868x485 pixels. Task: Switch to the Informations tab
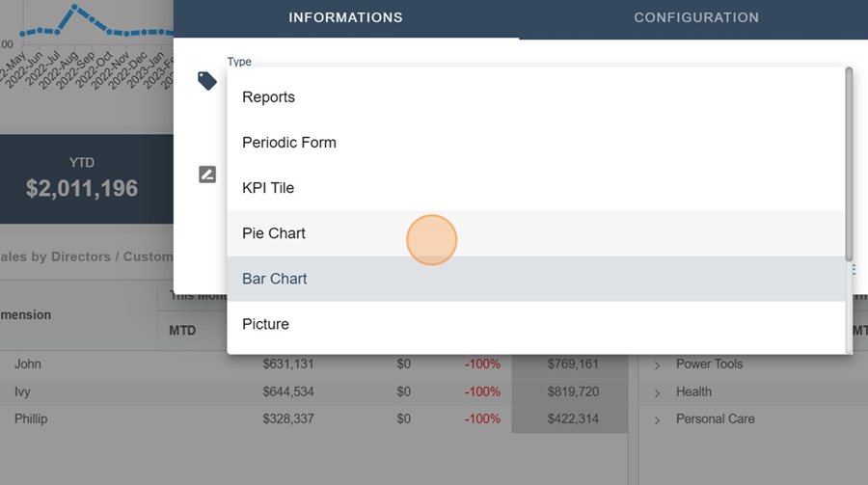click(x=345, y=18)
